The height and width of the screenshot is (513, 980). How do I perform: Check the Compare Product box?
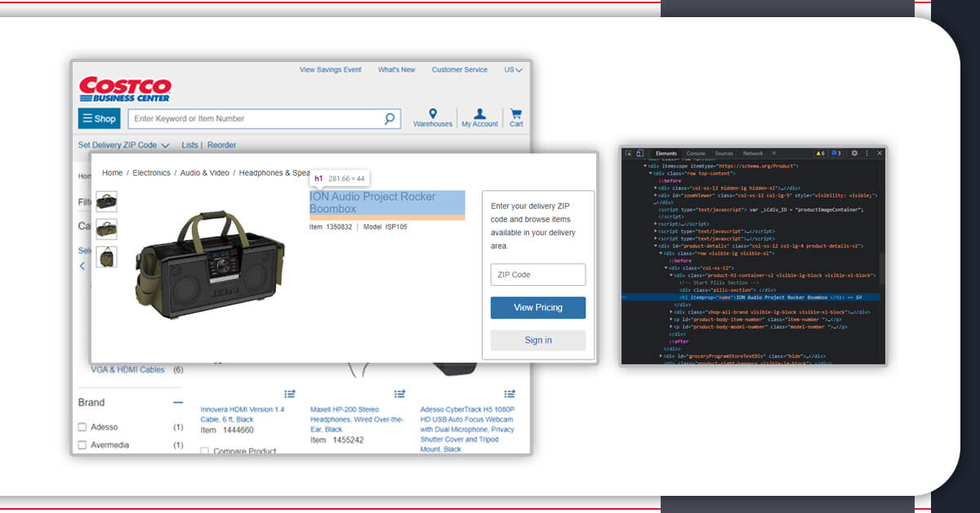pos(205,451)
